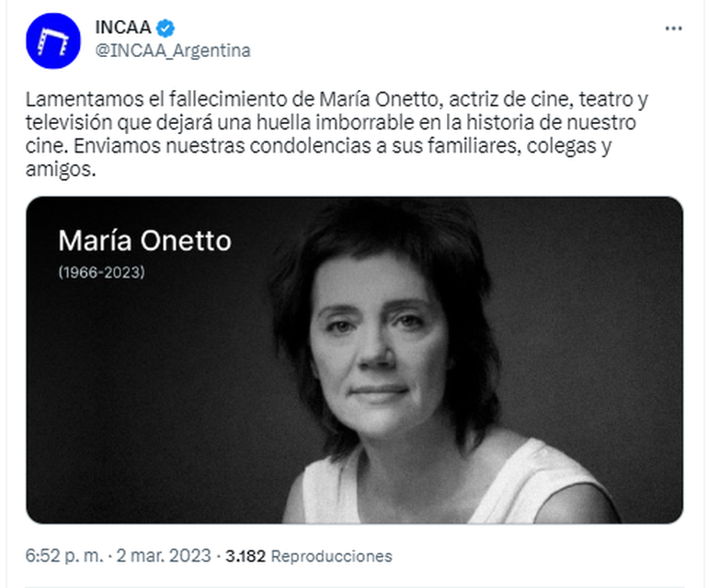Click the @INCAA_Argentina handle
This screenshot has width=708, height=588.
click(x=172, y=51)
